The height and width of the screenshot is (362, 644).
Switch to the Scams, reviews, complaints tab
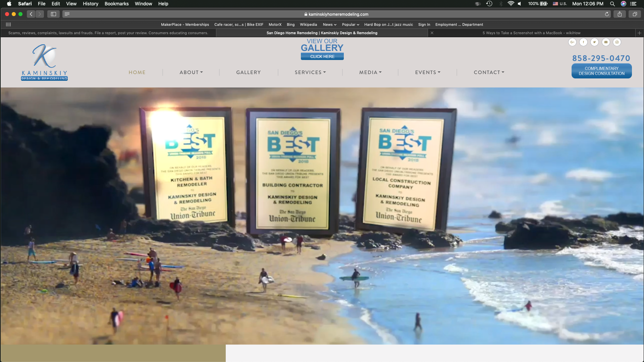(x=108, y=33)
